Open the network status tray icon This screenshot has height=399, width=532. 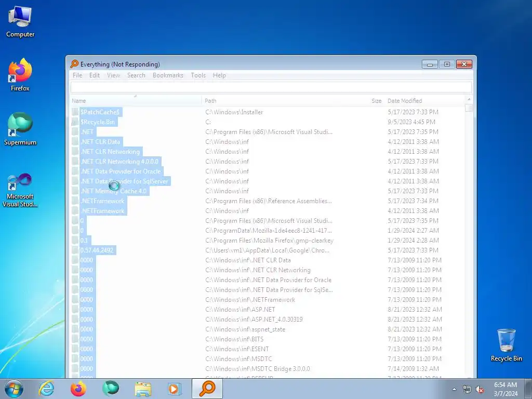pos(467,390)
